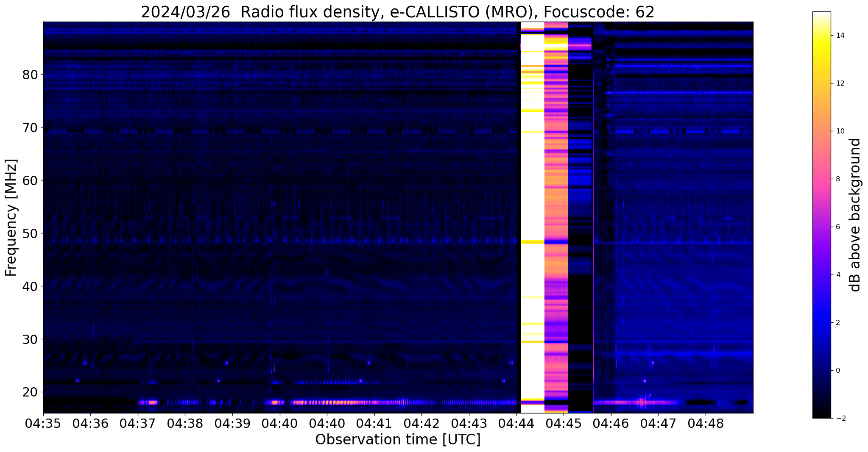This screenshot has width=868, height=452.
Task: Click the bright pink burst near 18 MHz after 04:37
Action: tap(148, 402)
